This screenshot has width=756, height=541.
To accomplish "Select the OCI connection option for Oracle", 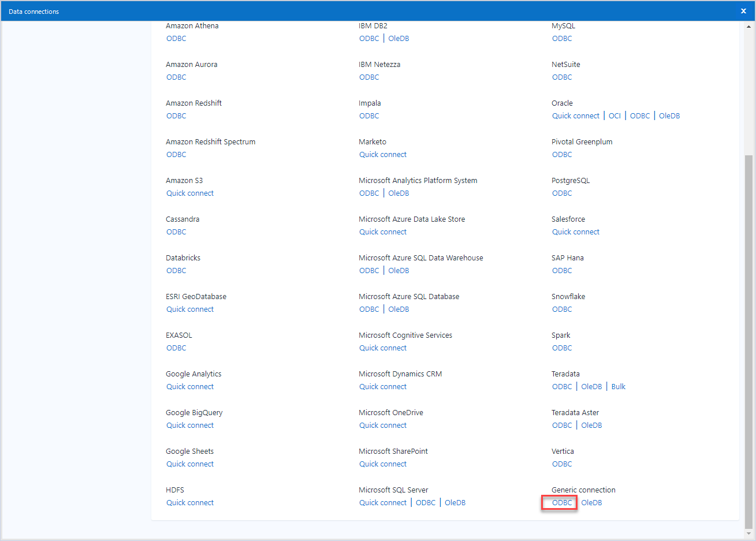I will (615, 115).
